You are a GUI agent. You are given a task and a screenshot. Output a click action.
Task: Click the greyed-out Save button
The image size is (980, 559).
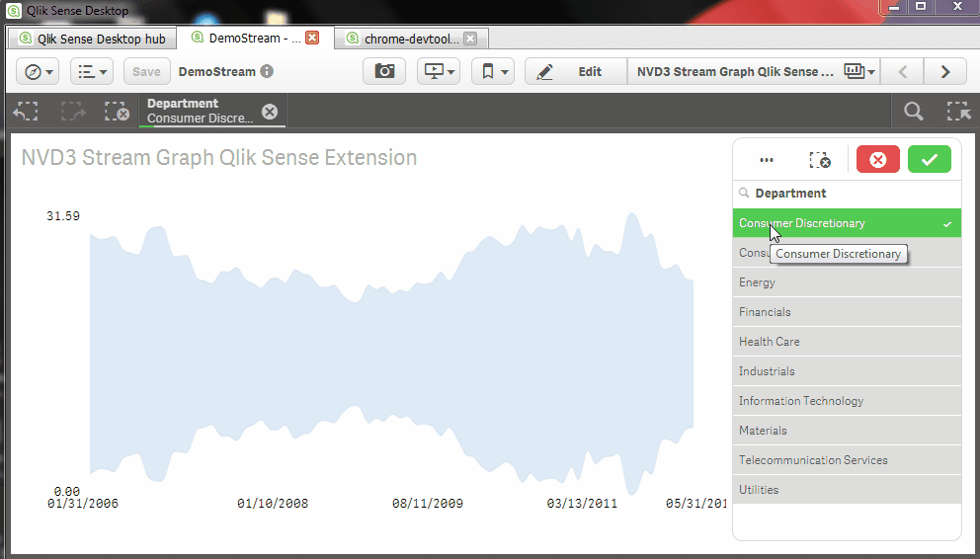[x=147, y=72]
